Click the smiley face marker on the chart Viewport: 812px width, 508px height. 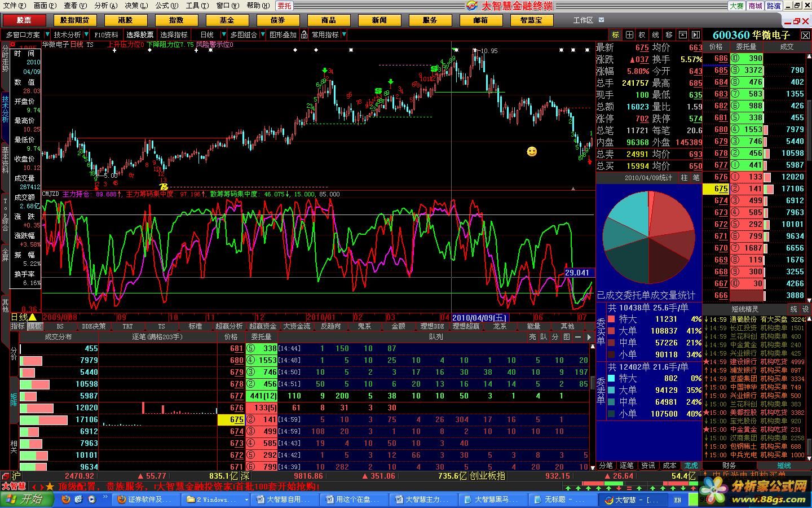click(x=532, y=151)
